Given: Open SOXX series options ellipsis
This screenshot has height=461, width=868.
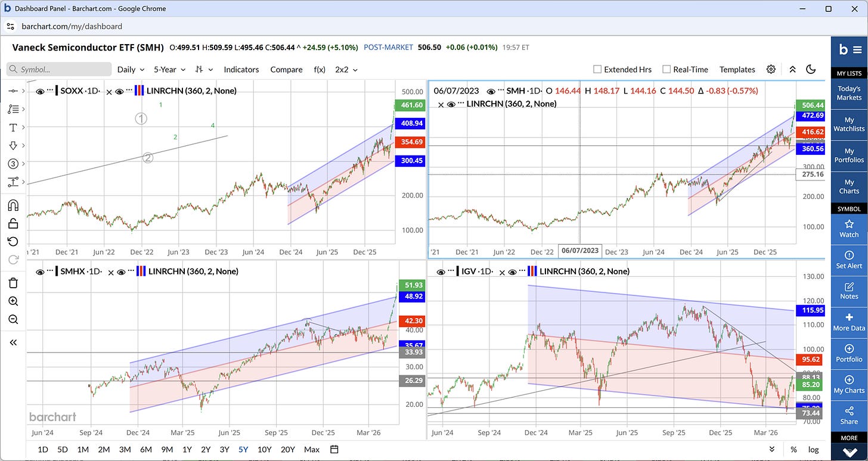Looking at the screenshot, I should tap(50, 91).
